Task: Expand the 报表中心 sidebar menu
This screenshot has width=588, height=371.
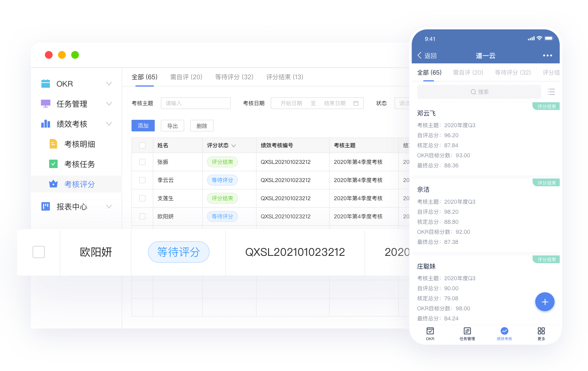Action: [109, 207]
